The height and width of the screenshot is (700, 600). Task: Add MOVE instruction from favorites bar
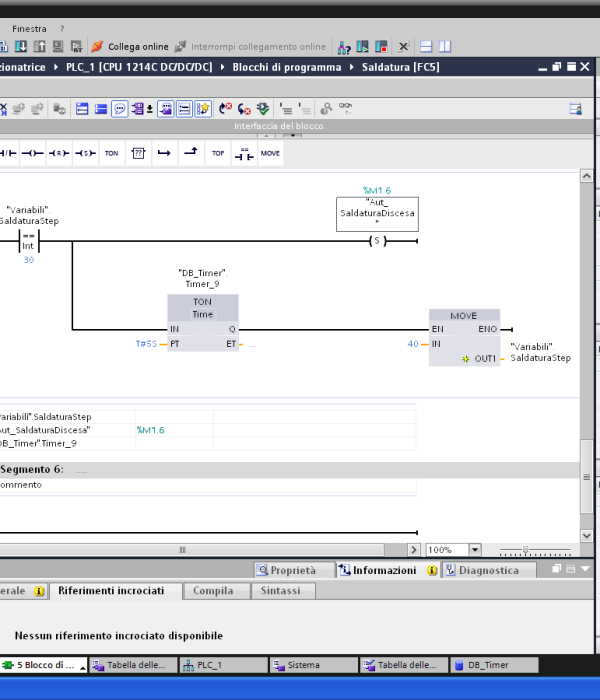pyautogui.click(x=270, y=153)
